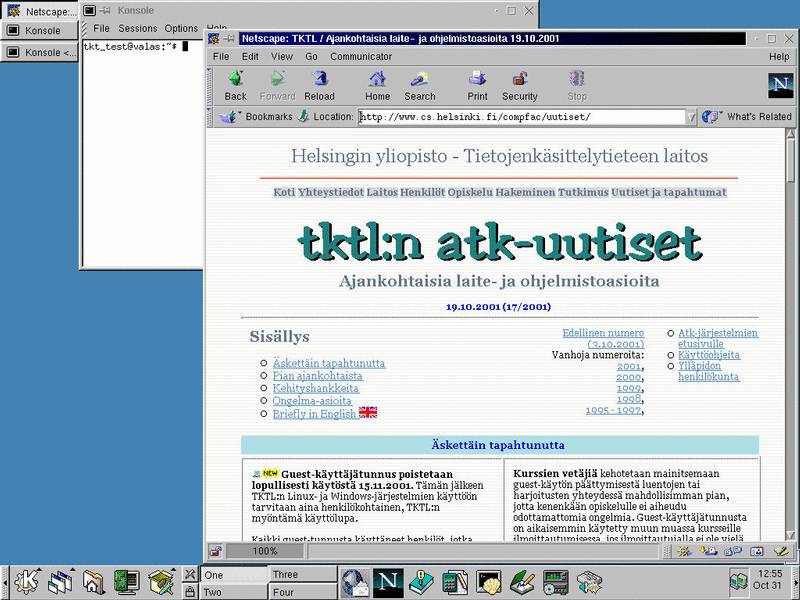The width and height of the screenshot is (800, 600).
Task: Toggle the Konsole window sticky pin
Action: tap(104, 10)
